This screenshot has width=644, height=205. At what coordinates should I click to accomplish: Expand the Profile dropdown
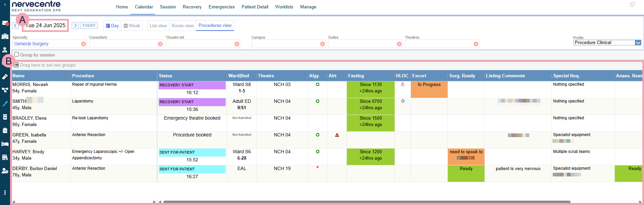pyautogui.click(x=638, y=43)
